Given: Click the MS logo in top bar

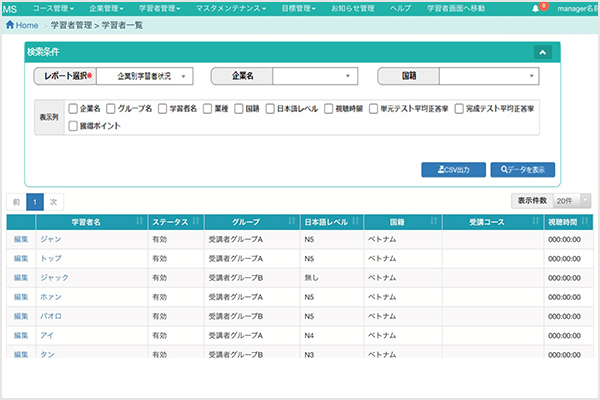Looking at the screenshot, I should tap(10, 8).
